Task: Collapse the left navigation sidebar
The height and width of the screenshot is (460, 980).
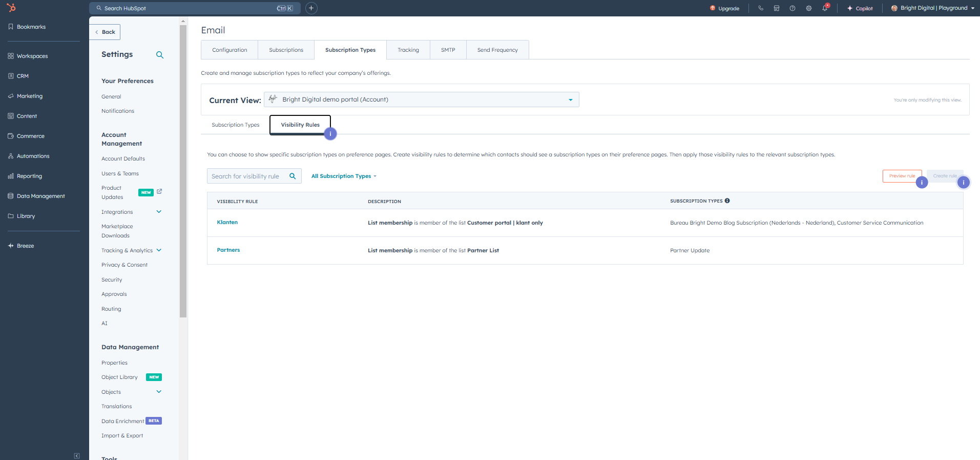Action: (x=77, y=455)
